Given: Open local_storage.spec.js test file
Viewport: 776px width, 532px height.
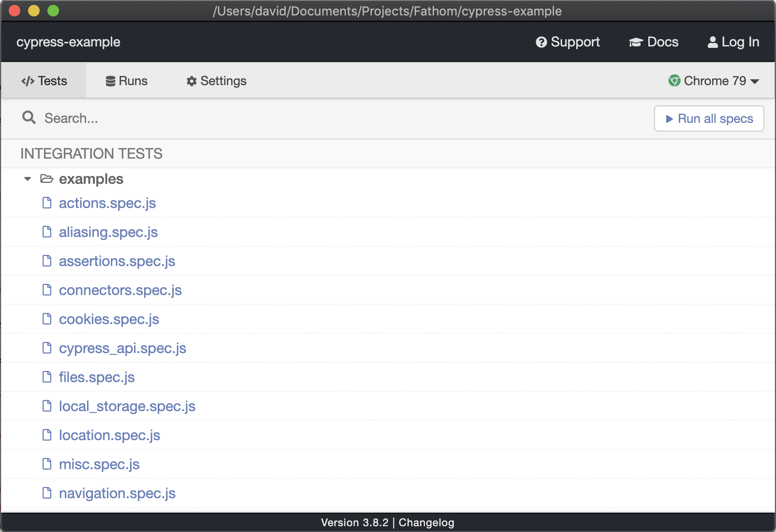Looking at the screenshot, I should pos(127,406).
